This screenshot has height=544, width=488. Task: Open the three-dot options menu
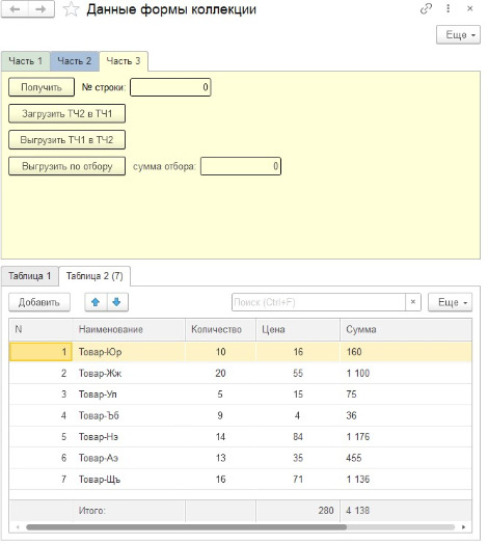(x=448, y=9)
